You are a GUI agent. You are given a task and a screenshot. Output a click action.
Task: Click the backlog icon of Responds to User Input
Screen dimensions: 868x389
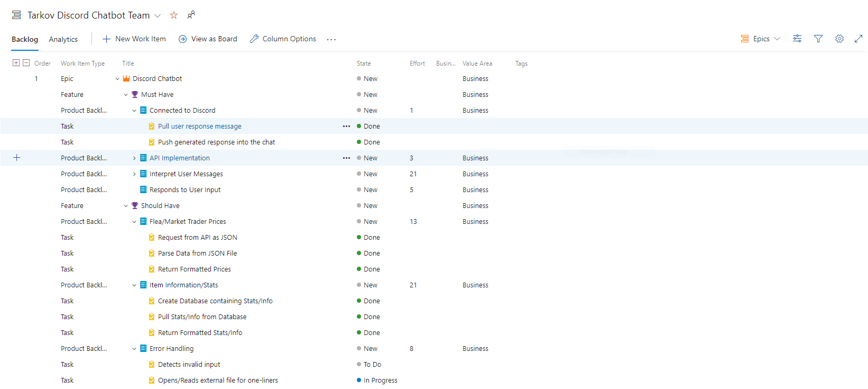143,189
